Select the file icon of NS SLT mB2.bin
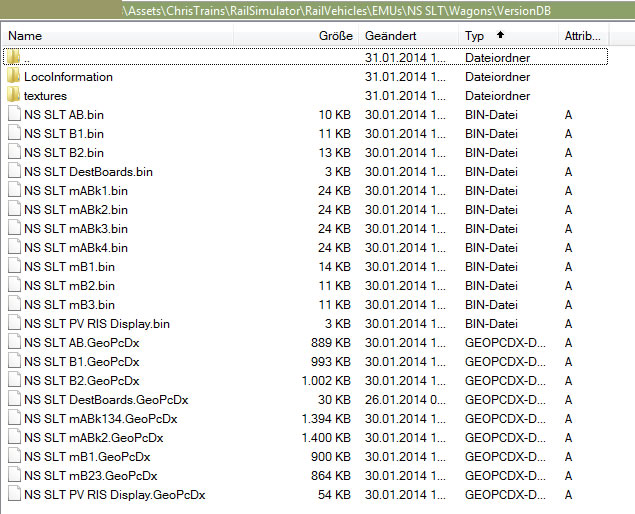Screen dimensions: 635x514 (14, 285)
